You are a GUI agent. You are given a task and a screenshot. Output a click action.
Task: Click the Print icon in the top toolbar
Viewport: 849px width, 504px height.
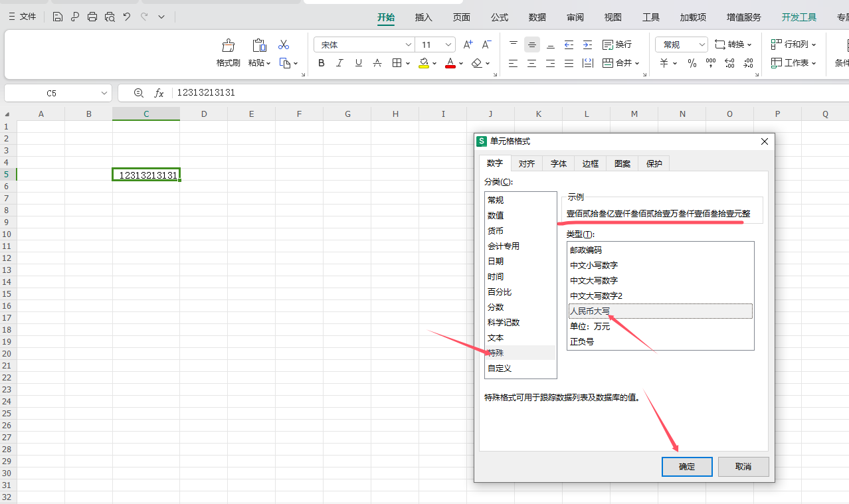pos(92,17)
